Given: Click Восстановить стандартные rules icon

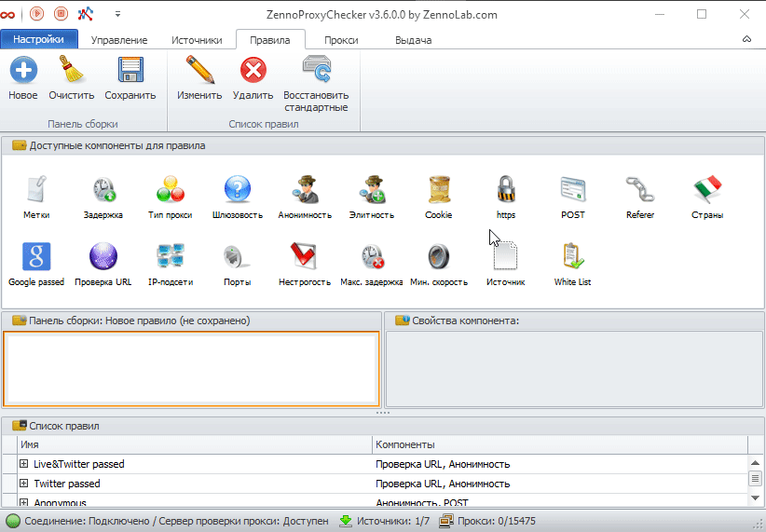Looking at the screenshot, I should (x=316, y=72).
